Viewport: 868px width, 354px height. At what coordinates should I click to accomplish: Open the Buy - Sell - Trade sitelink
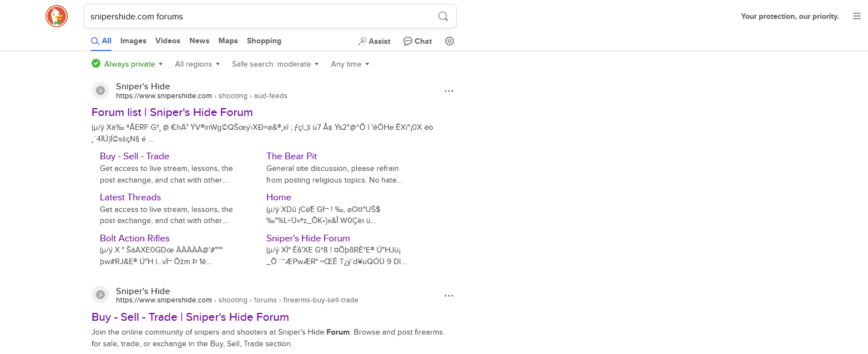coord(134,156)
